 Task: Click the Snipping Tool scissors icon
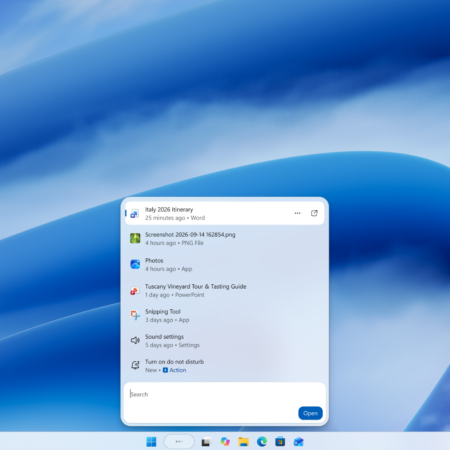coord(135,315)
